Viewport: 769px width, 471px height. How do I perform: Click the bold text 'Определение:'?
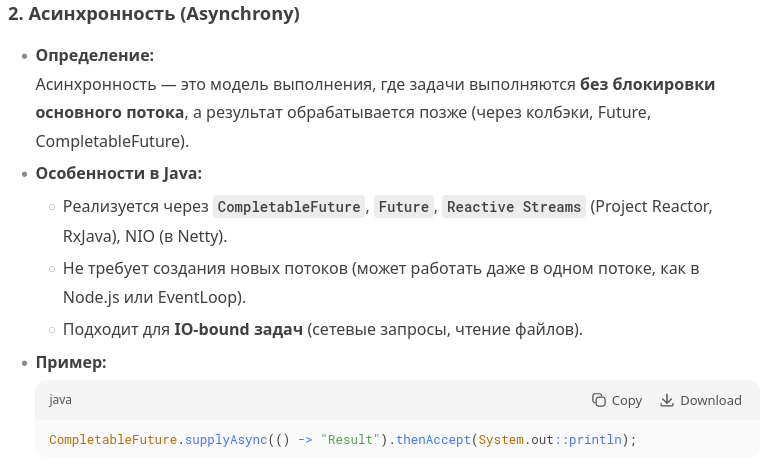tap(95, 55)
